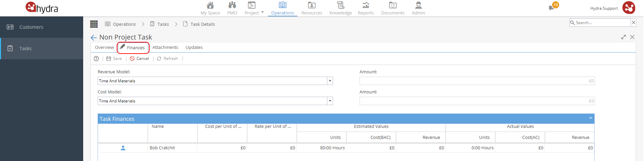
Task: Open the help question mark icon
Action: point(96,59)
